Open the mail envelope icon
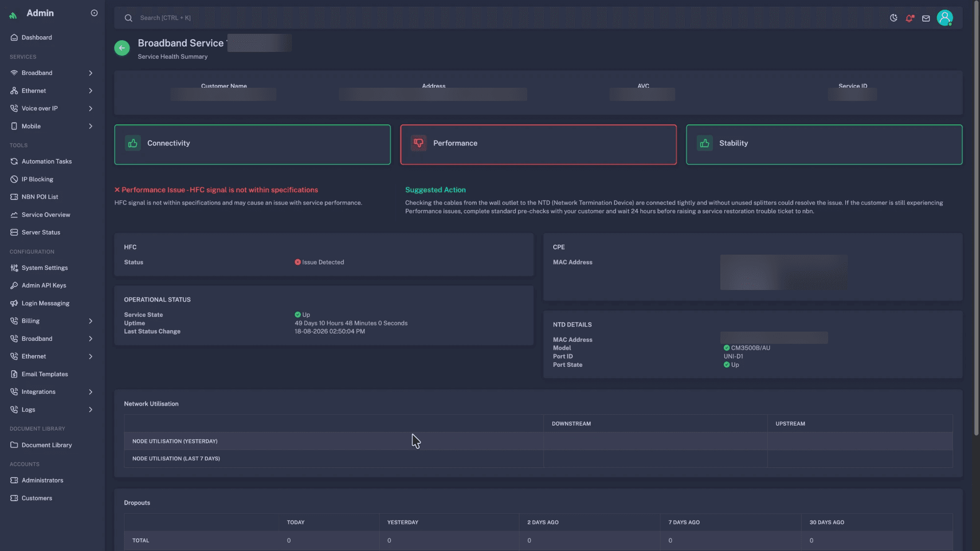This screenshot has width=980, height=551. [926, 18]
